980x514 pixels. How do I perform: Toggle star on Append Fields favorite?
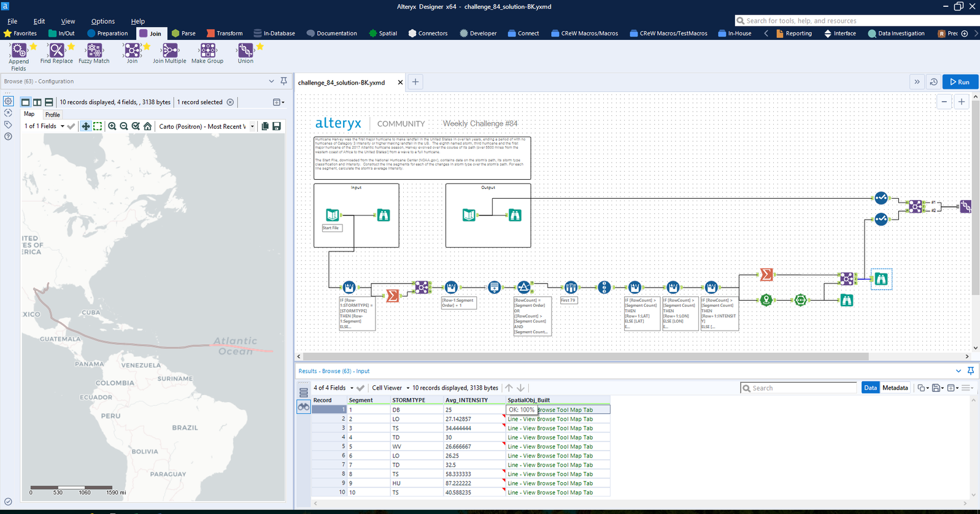tap(33, 47)
